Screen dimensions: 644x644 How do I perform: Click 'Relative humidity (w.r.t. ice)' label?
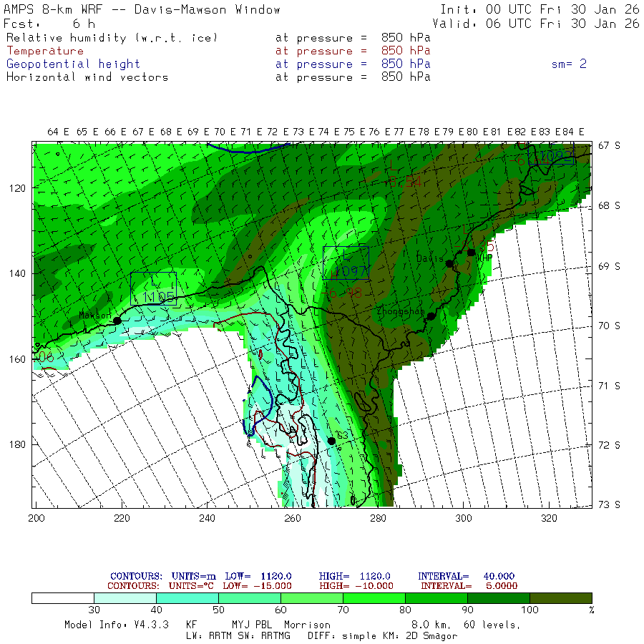pyautogui.click(x=112, y=38)
